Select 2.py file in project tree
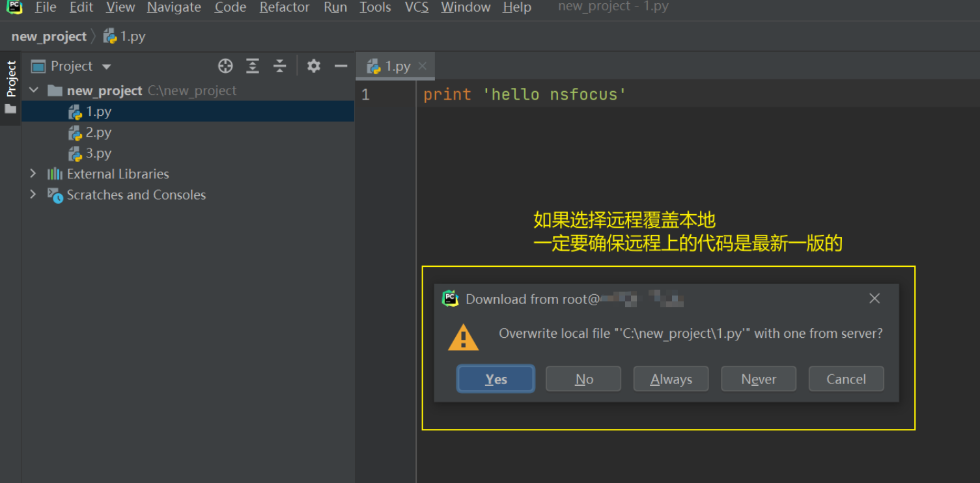Viewport: 980px width, 483px height. click(x=98, y=133)
